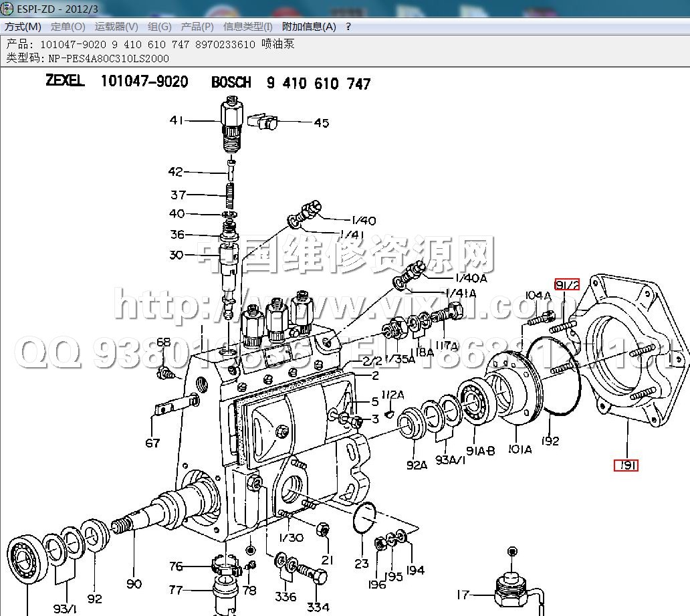Select part number 101A below the flange
Image resolution: width=690 pixels, height=616 pixels.
(x=520, y=449)
